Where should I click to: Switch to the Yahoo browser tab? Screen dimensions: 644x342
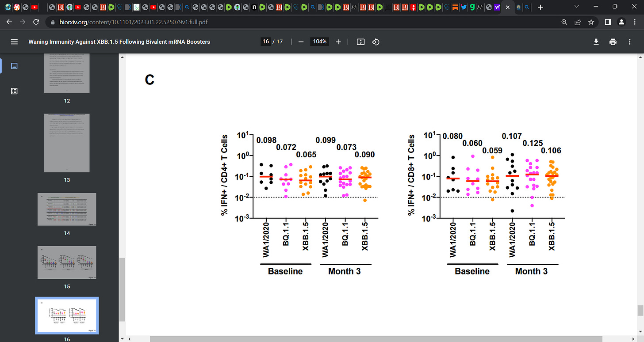click(498, 7)
